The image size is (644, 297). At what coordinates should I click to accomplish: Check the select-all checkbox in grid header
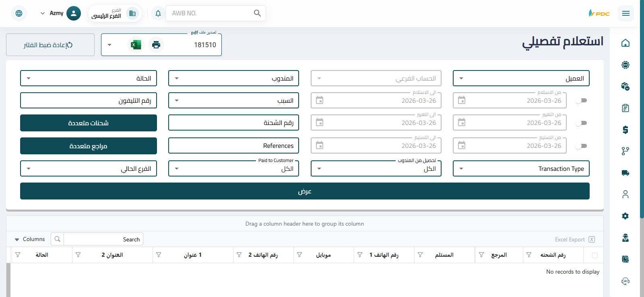pos(595,255)
